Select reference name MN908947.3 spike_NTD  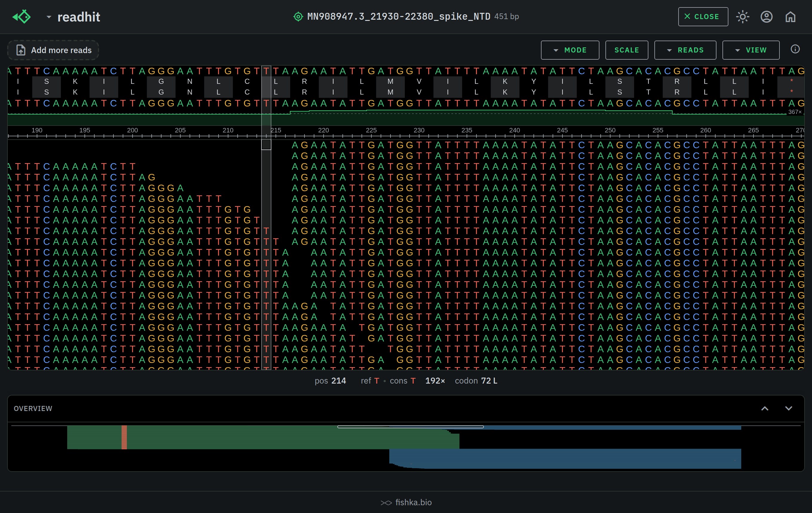[399, 16]
